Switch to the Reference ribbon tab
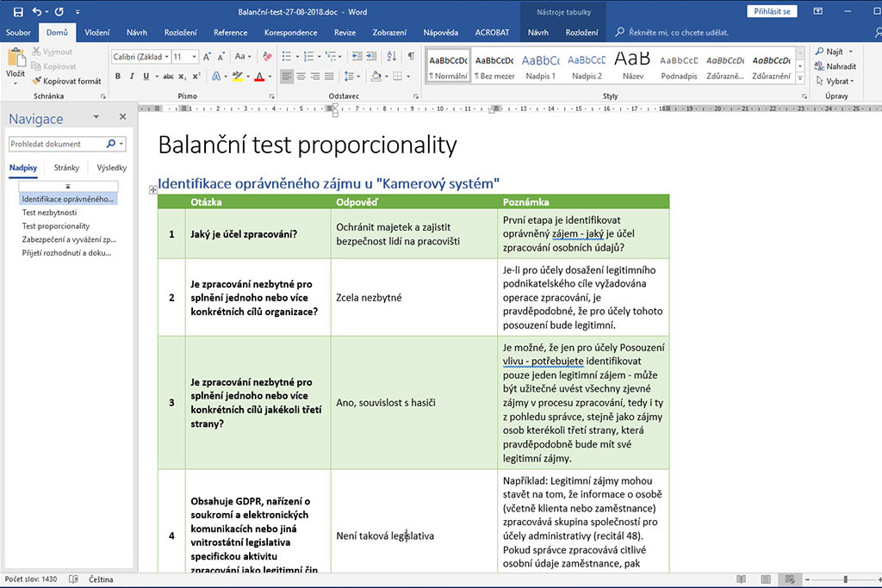The width and height of the screenshot is (882, 588). [x=230, y=33]
